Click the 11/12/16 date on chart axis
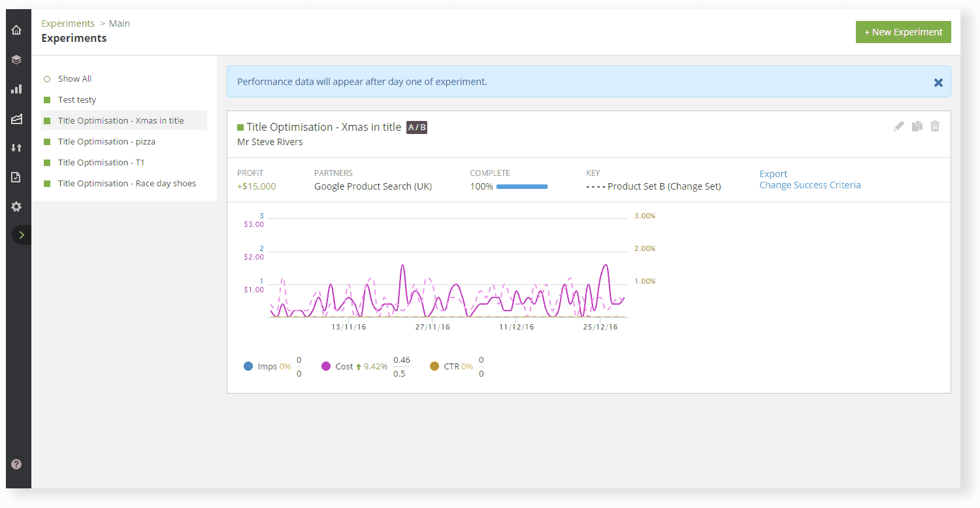The width and height of the screenshot is (980, 508). click(x=516, y=327)
